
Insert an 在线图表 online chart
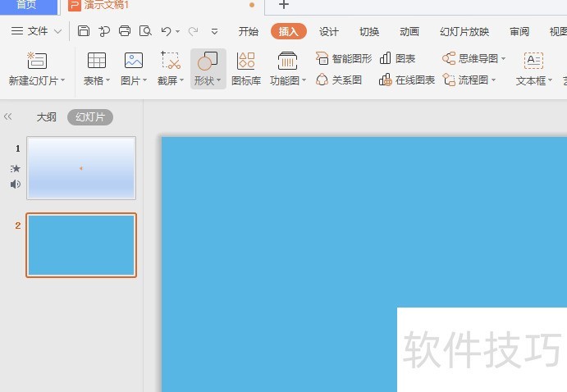[406, 80]
